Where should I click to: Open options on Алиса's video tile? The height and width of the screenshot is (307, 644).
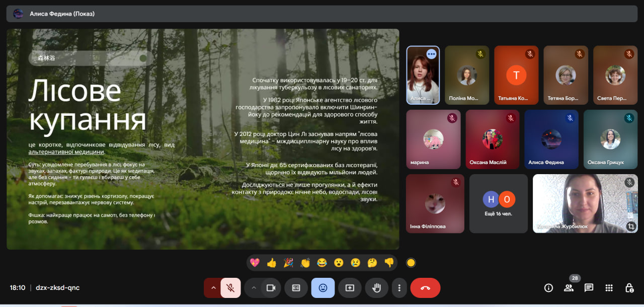(x=431, y=54)
